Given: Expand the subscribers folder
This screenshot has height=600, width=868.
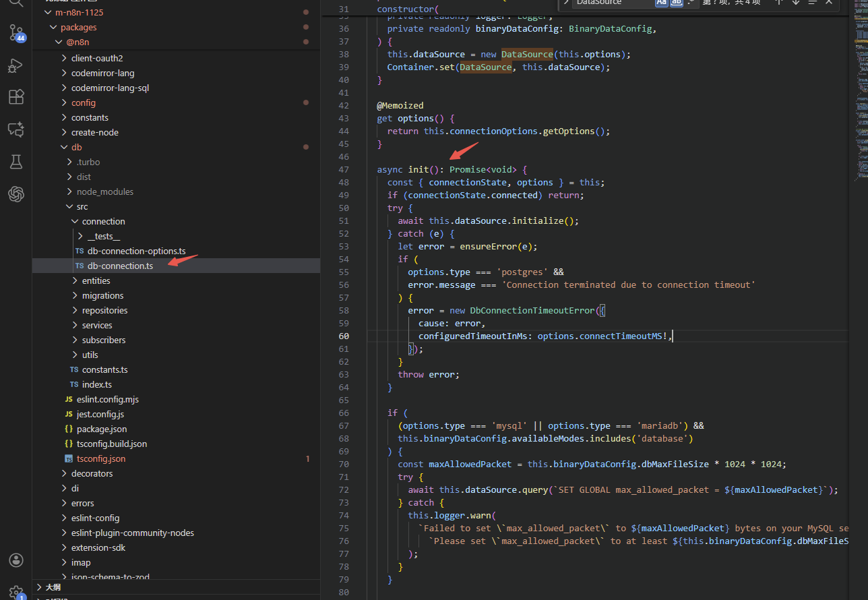Looking at the screenshot, I should pyautogui.click(x=74, y=340).
